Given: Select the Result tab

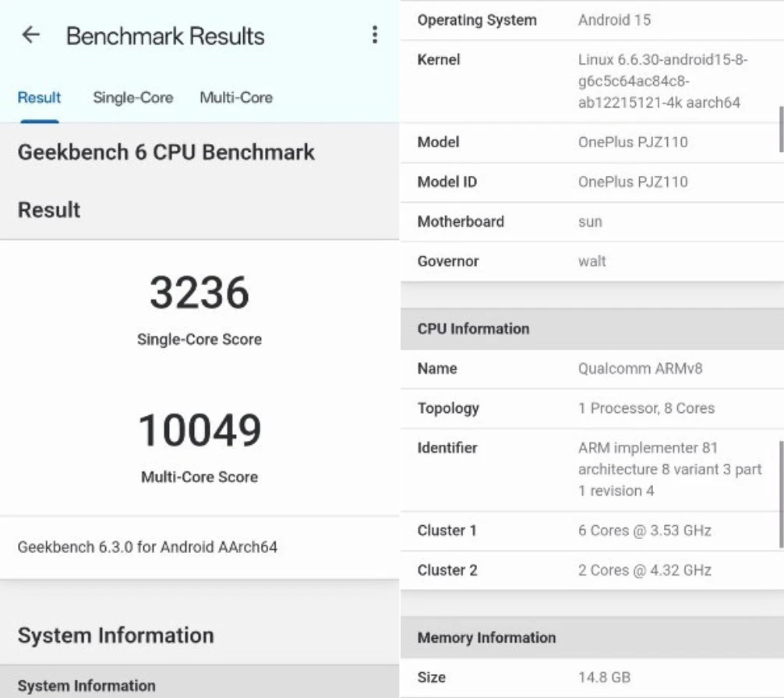Looking at the screenshot, I should pos(39,97).
